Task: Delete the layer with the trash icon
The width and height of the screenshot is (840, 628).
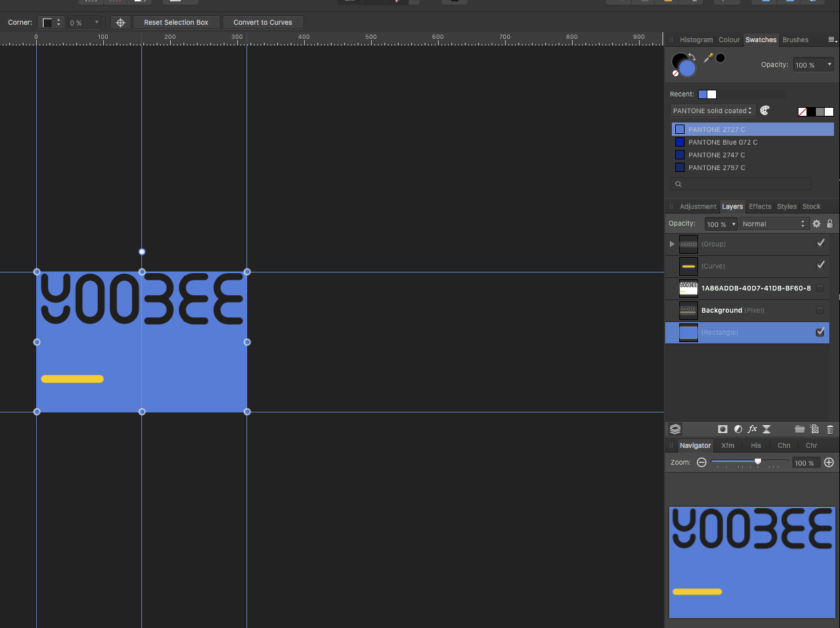Action: click(830, 429)
